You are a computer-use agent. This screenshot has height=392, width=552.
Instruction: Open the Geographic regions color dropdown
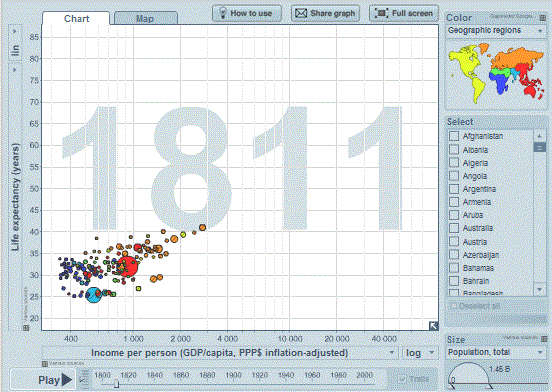point(495,31)
